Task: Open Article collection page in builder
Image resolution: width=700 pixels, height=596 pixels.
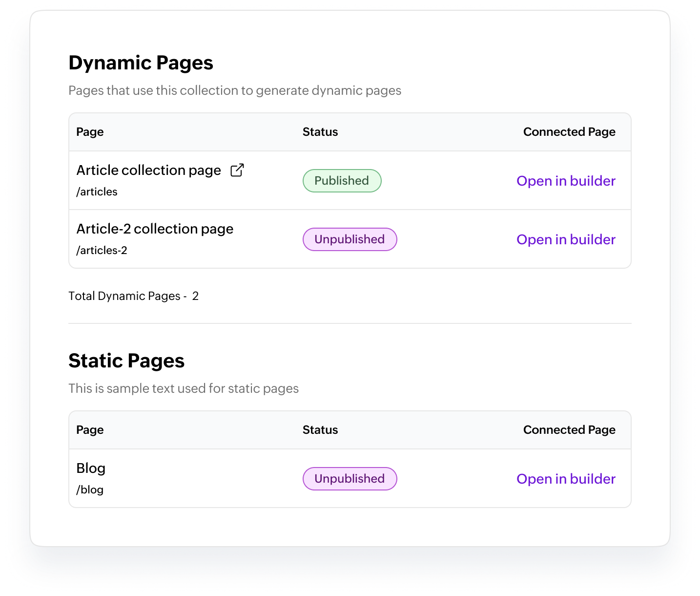Action: 566,181
